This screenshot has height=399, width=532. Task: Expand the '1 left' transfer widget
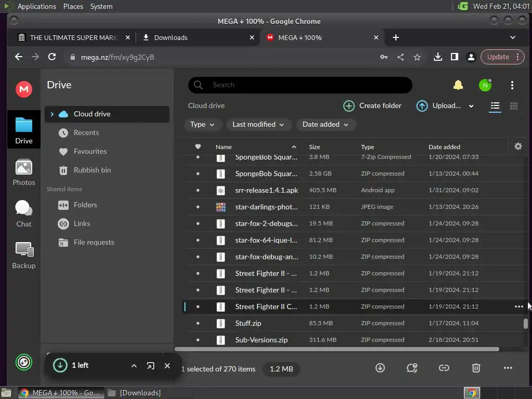click(x=134, y=366)
